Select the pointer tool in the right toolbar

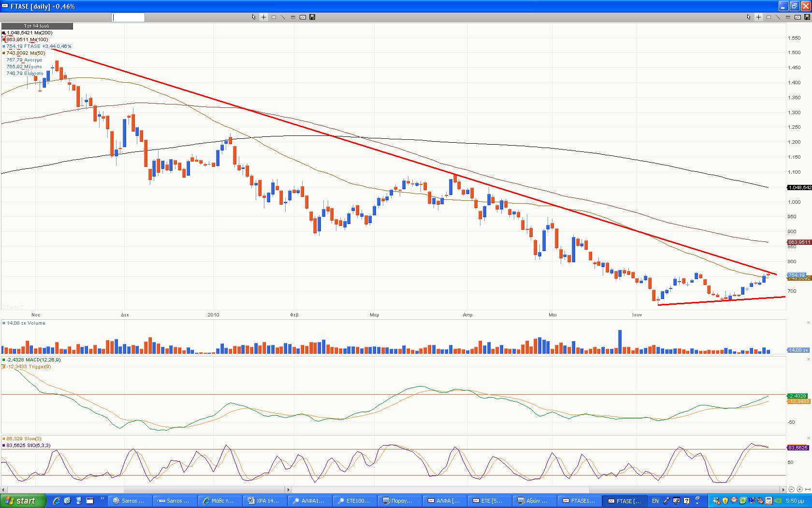[x=749, y=17]
